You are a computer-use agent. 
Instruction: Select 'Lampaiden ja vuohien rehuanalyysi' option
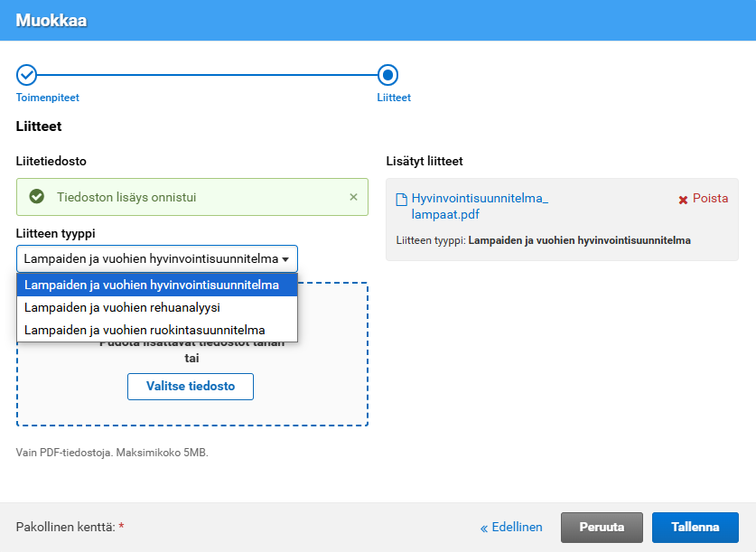point(123,307)
